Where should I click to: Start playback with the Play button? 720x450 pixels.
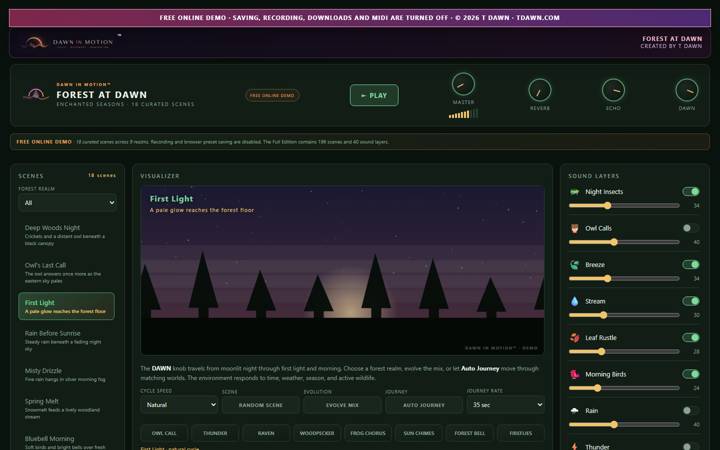click(374, 95)
